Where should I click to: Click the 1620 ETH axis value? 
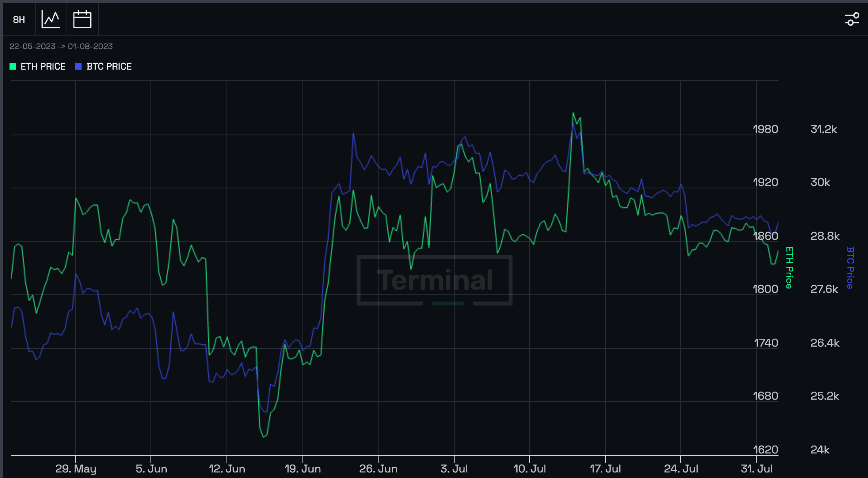click(x=765, y=450)
